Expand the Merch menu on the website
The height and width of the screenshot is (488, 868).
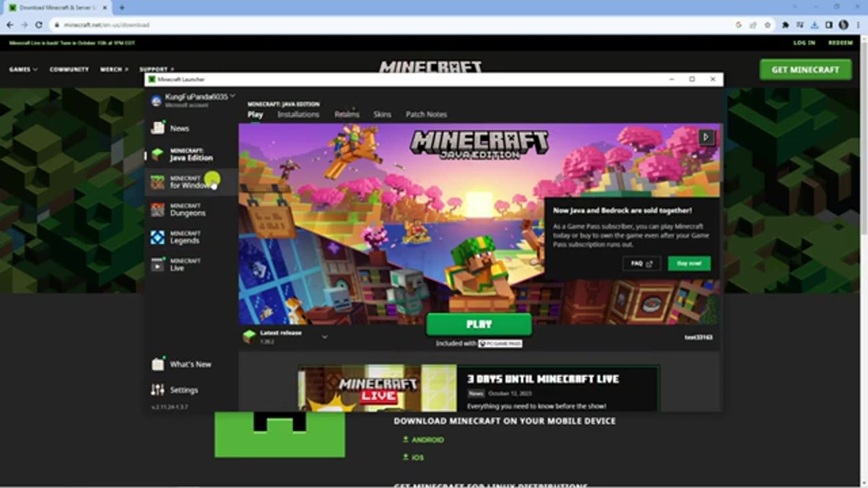(114, 69)
